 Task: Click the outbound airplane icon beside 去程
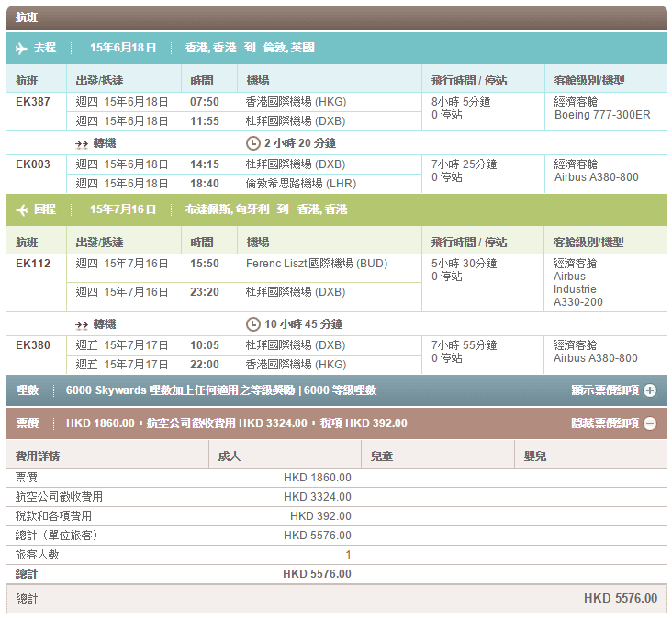click(22, 48)
